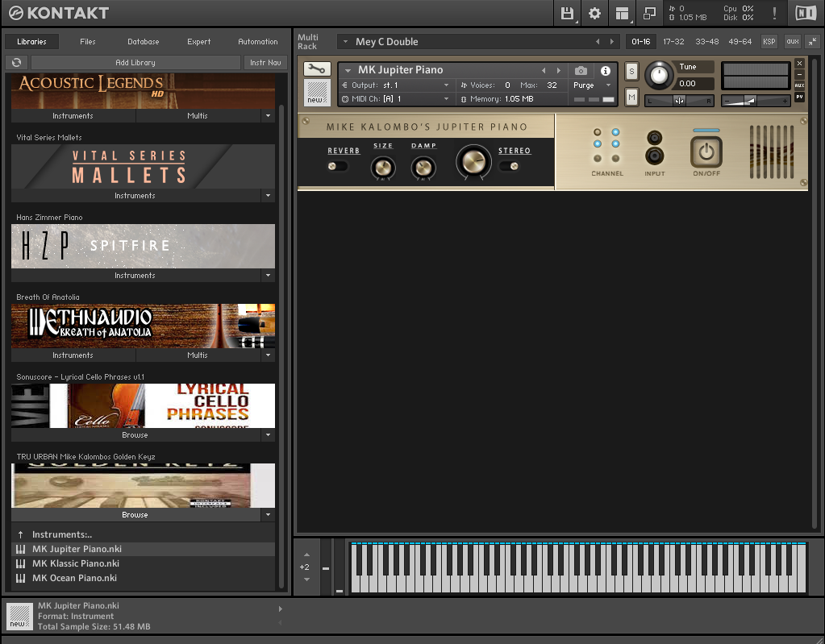Select next multi with right arrow

(612, 42)
